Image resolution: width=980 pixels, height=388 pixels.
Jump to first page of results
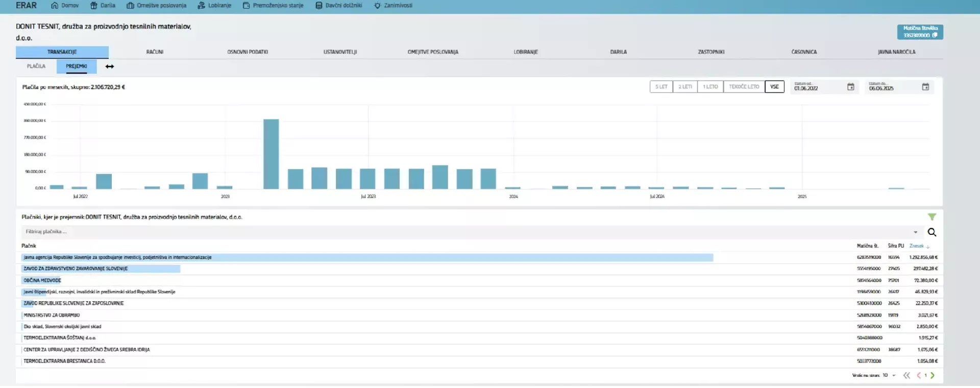click(906, 375)
